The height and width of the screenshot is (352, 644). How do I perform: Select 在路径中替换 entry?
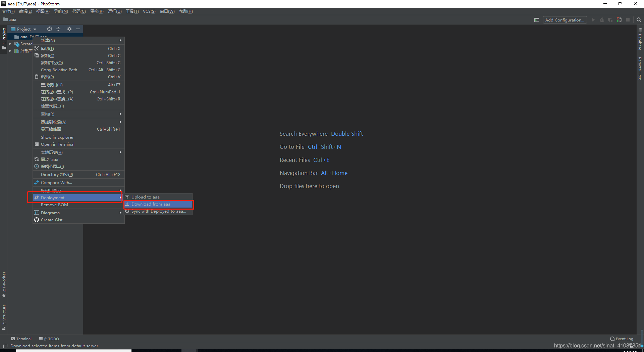click(78, 99)
